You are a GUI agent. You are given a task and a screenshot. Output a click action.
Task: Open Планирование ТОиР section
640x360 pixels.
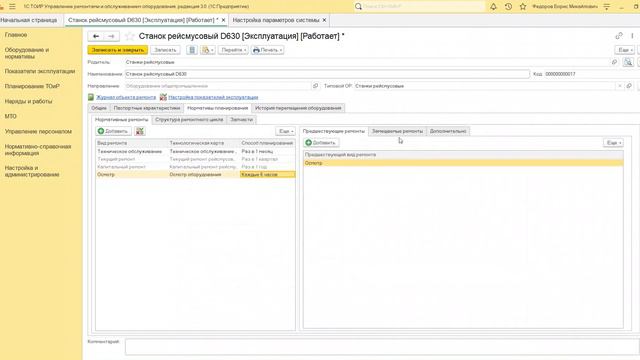[x=32, y=86]
